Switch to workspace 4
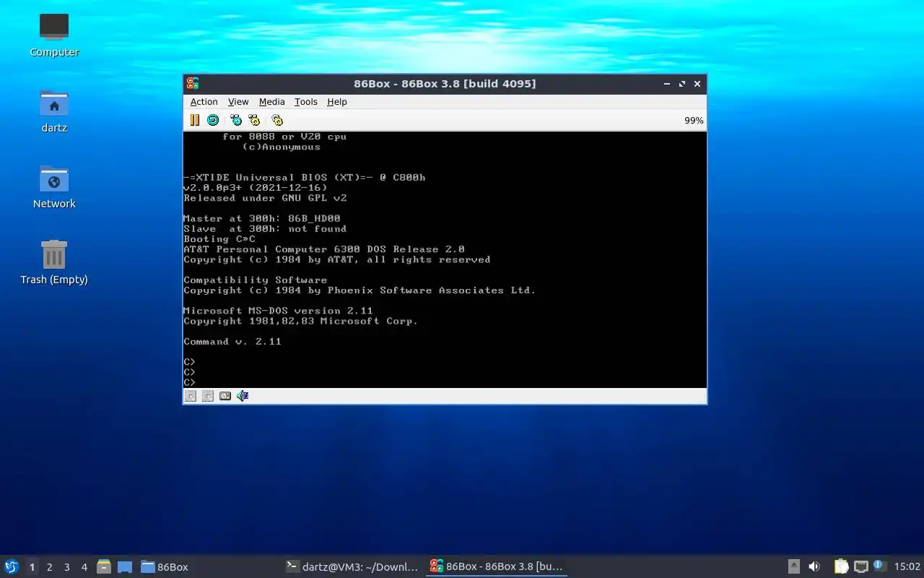Image resolution: width=924 pixels, height=578 pixels. [84, 567]
